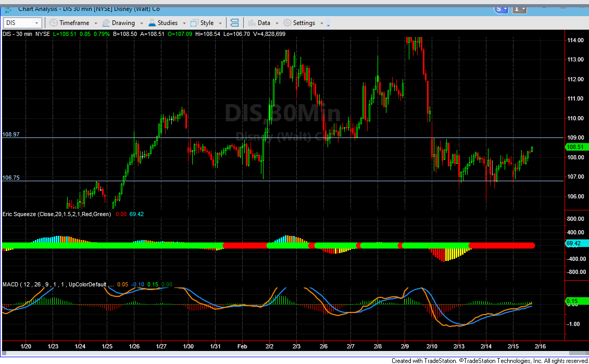Click the V=4,828,699 volume value

(269, 34)
